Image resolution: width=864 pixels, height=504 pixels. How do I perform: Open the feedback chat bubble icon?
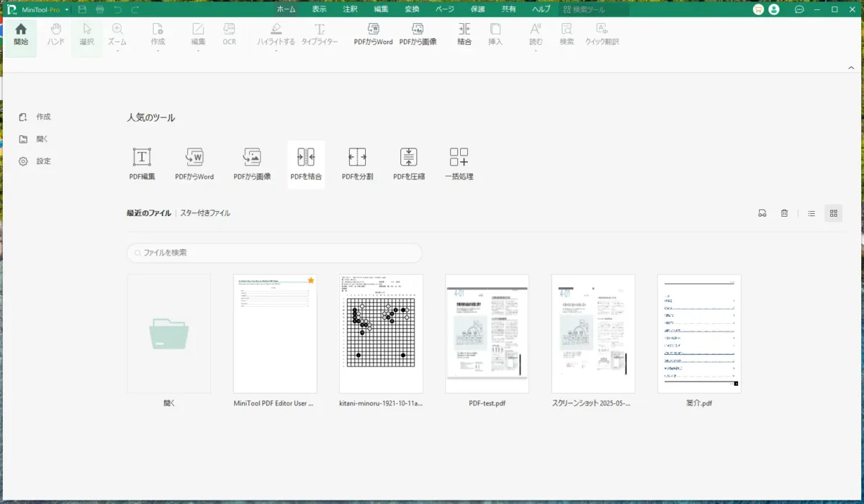[799, 9]
